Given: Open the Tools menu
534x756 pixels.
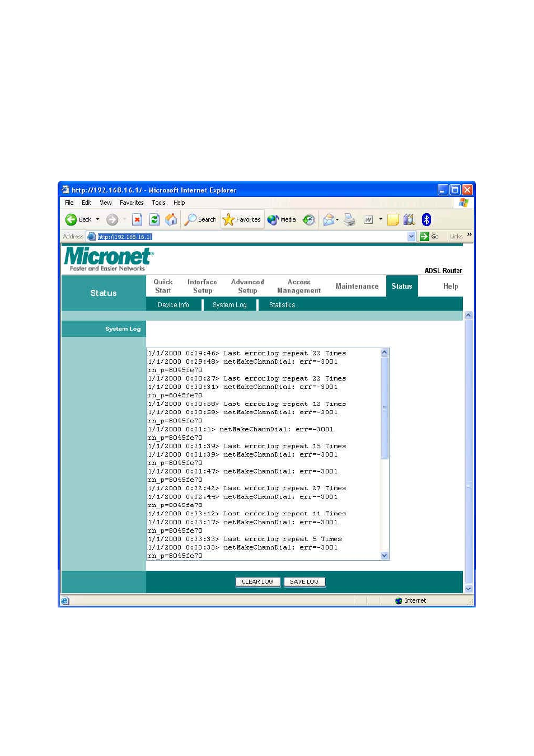Looking at the screenshot, I should [159, 203].
